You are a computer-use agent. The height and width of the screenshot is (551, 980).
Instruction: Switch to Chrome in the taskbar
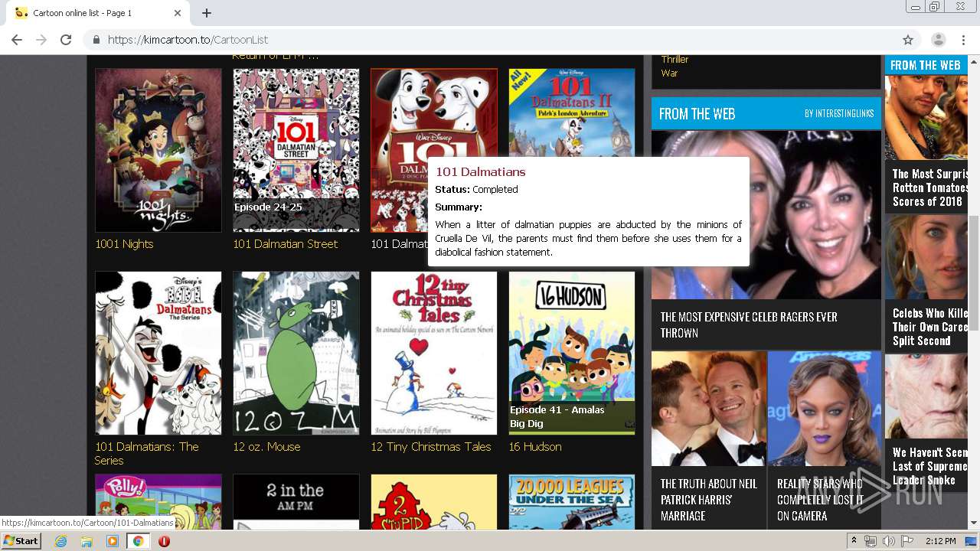[x=138, y=541]
